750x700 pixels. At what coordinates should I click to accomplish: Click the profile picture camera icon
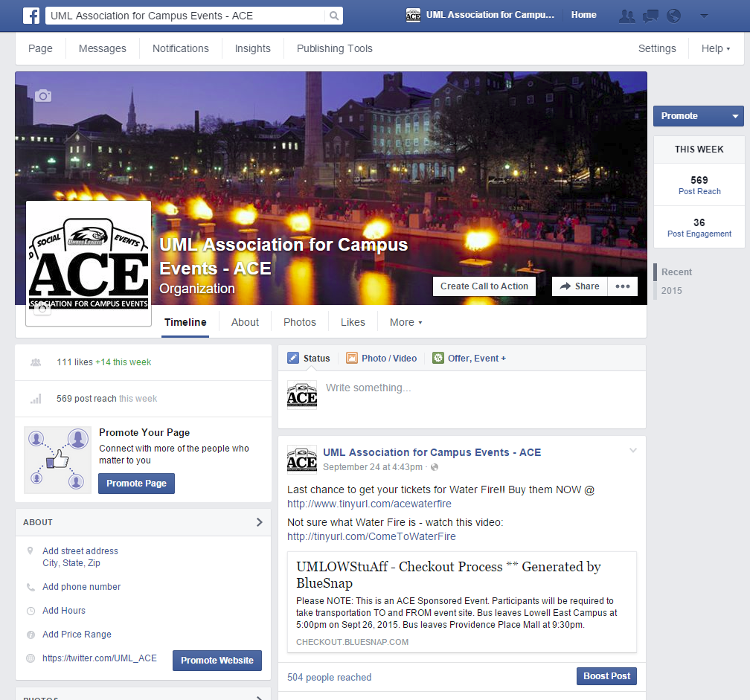42,309
